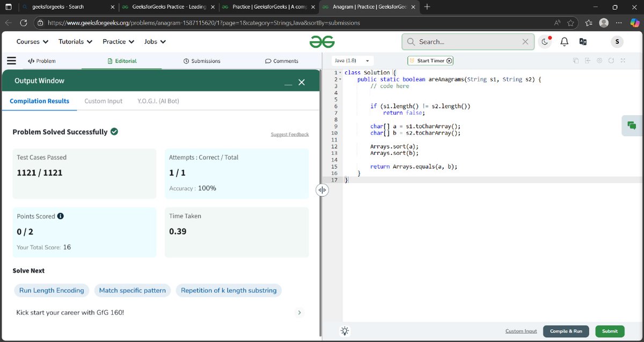The width and height of the screenshot is (644, 342).
Task: Click the Submit button
Action: click(610, 331)
